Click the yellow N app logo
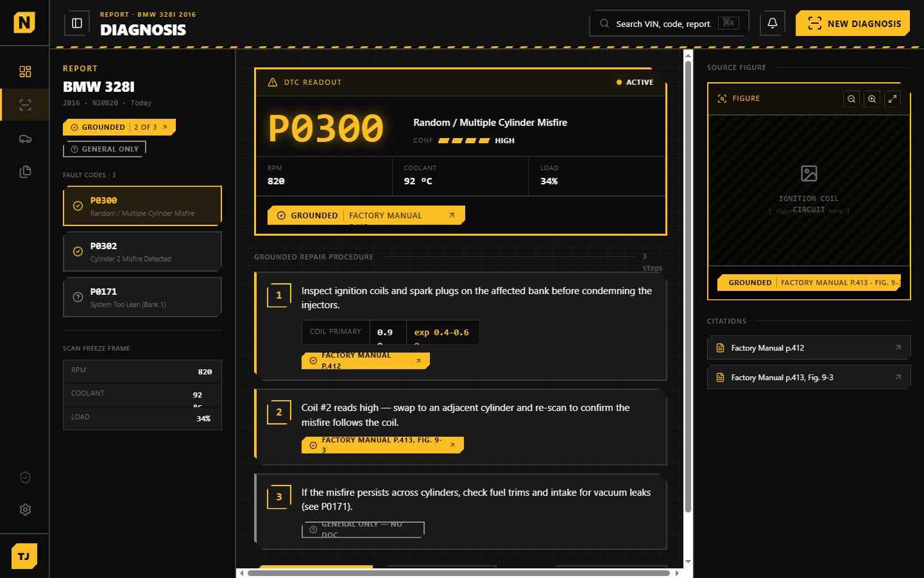924x578 pixels. (24, 23)
